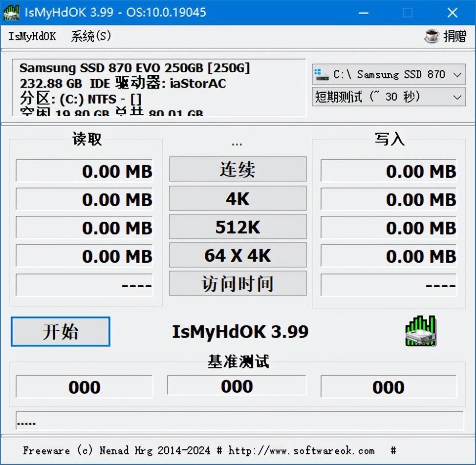Click the IsMyHdOK 3.99 center label
Screen dimensions: 476x465
[240, 332]
